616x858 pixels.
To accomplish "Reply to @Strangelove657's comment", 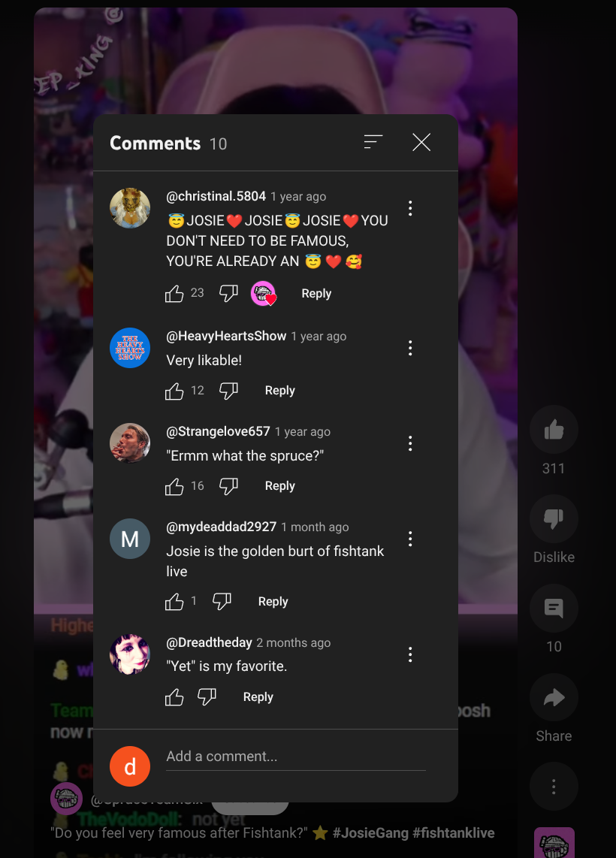I will click(279, 486).
